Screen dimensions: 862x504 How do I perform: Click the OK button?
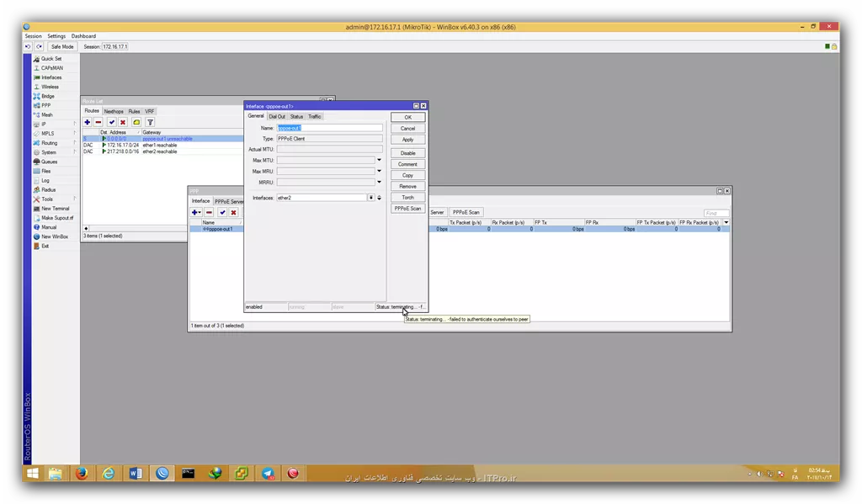pos(408,117)
